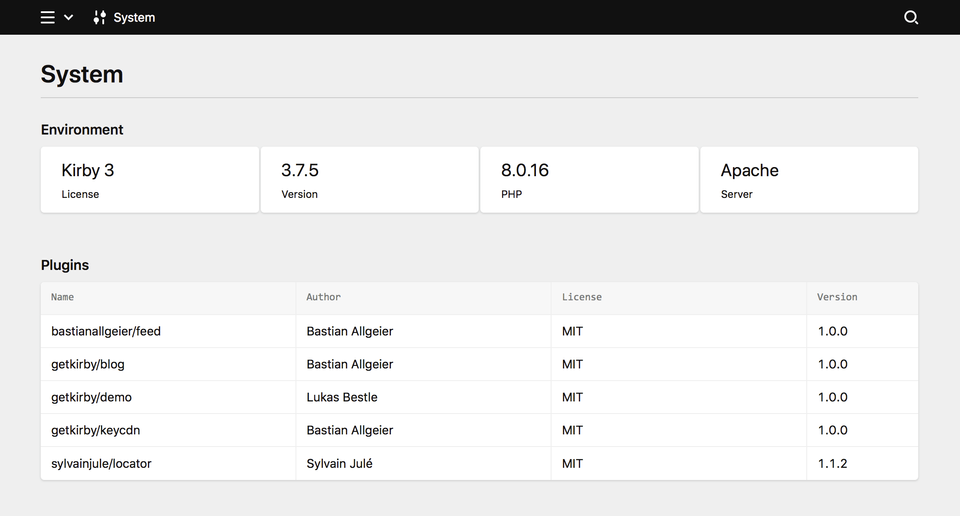The image size is (960, 516).
Task: Open the sylvainjule/locator plugin row
Action: tap(479, 463)
